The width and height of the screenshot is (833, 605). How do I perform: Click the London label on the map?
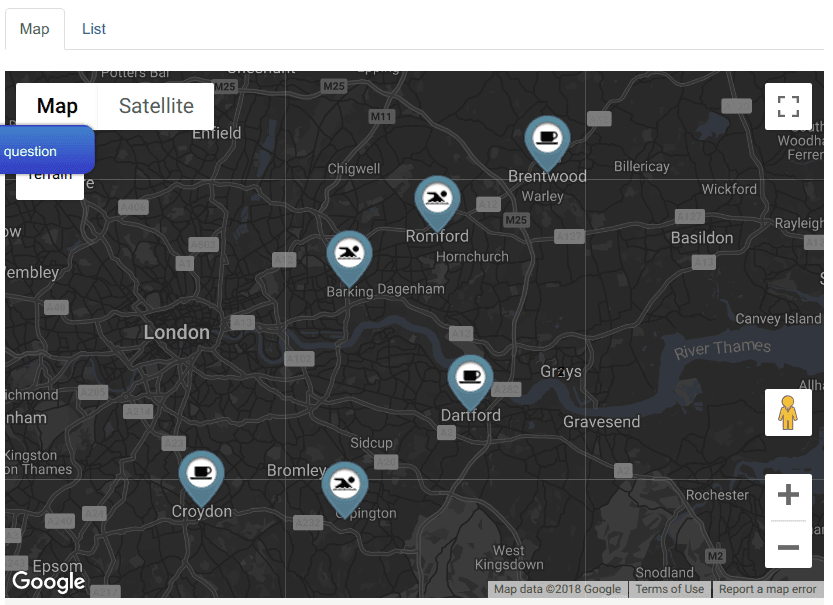point(177,333)
